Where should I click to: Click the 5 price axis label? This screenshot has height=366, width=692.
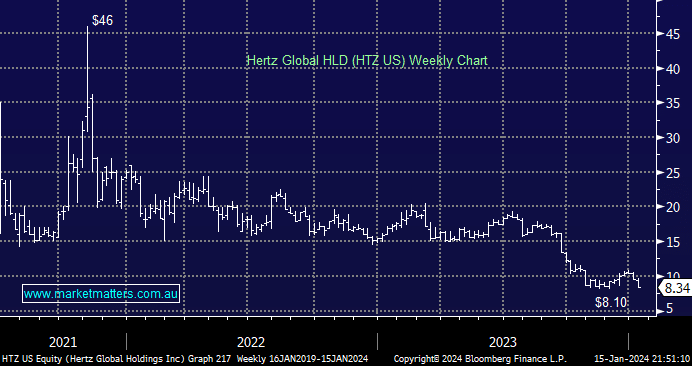point(669,309)
